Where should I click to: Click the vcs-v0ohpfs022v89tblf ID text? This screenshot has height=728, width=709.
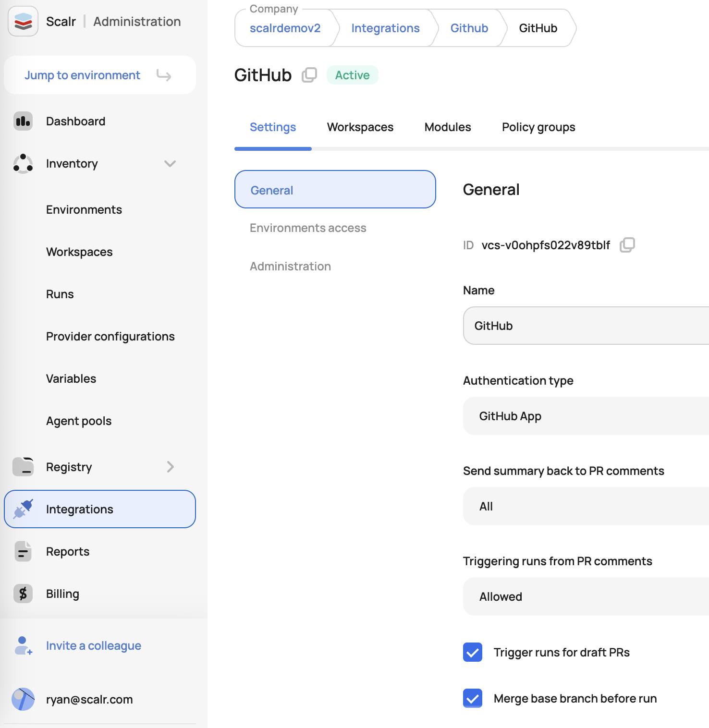(x=546, y=245)
